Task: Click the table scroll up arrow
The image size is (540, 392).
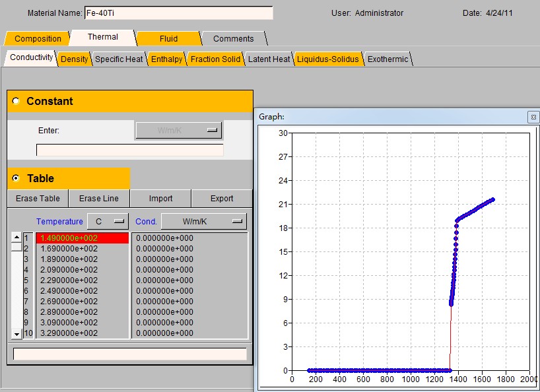Action: pyautogui.click(x=17, y=237)
